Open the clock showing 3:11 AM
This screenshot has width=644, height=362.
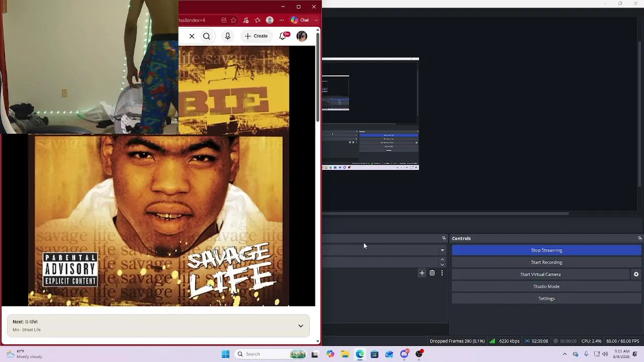tap(622, 354)
